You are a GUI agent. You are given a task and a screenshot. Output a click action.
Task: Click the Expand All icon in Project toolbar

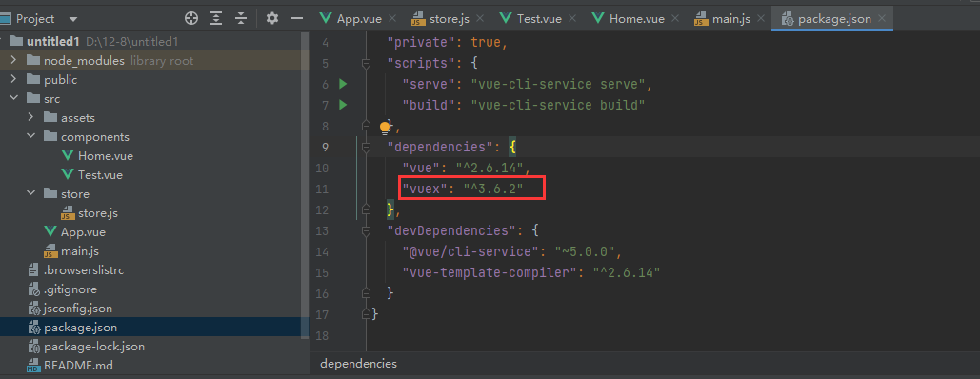(216, 18)
